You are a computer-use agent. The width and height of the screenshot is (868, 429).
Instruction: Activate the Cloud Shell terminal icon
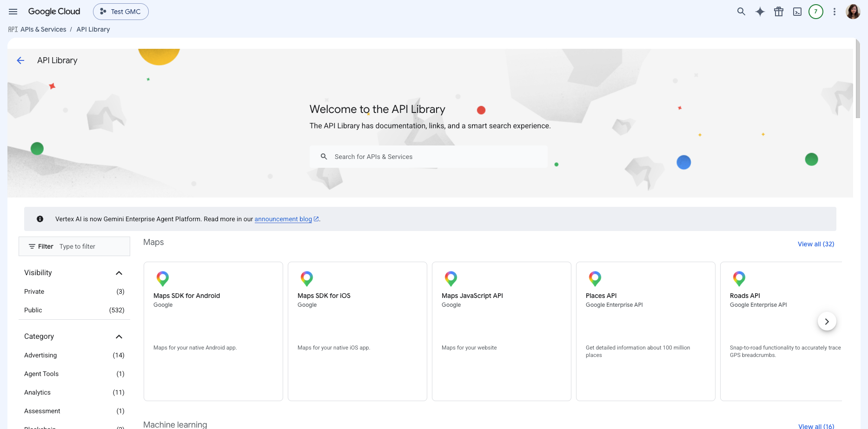[x=797, y=12]
